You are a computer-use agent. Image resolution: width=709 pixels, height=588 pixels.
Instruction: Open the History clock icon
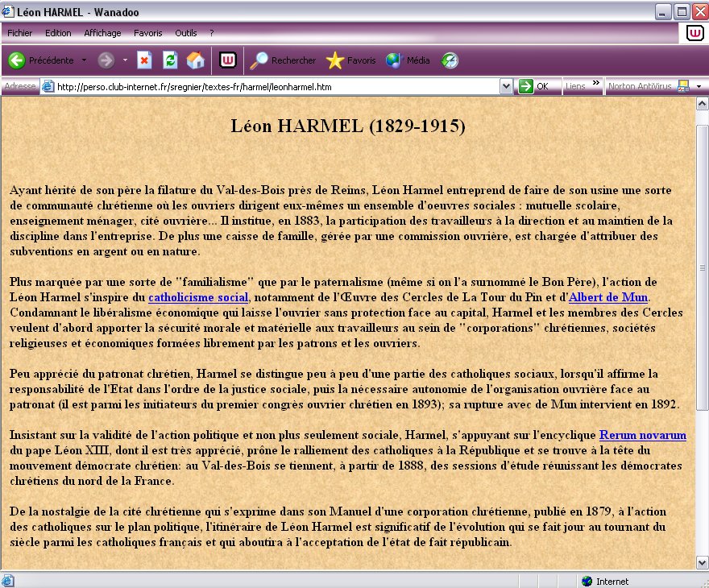coord(450,60)
